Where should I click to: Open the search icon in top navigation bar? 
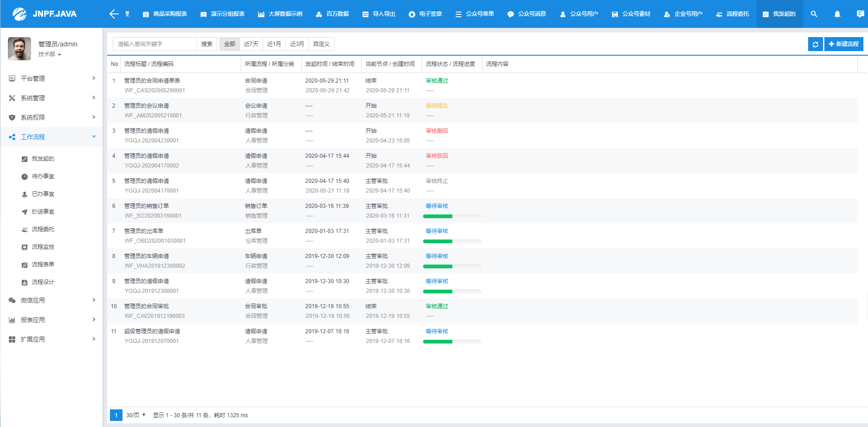pos(814,14)
